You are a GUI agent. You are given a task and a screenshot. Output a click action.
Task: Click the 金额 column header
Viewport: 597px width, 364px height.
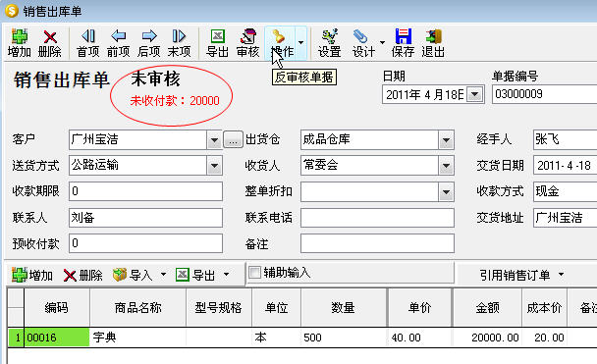point(487,307)
